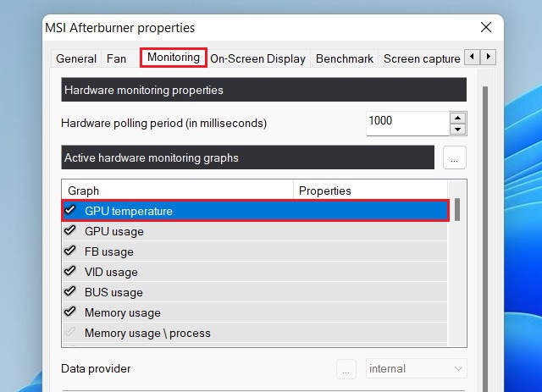Image resolution: width=542 pixels, height=392 pixels.
Task: Uncheck the GPU temperature graph
Action: tap(70, 209)
